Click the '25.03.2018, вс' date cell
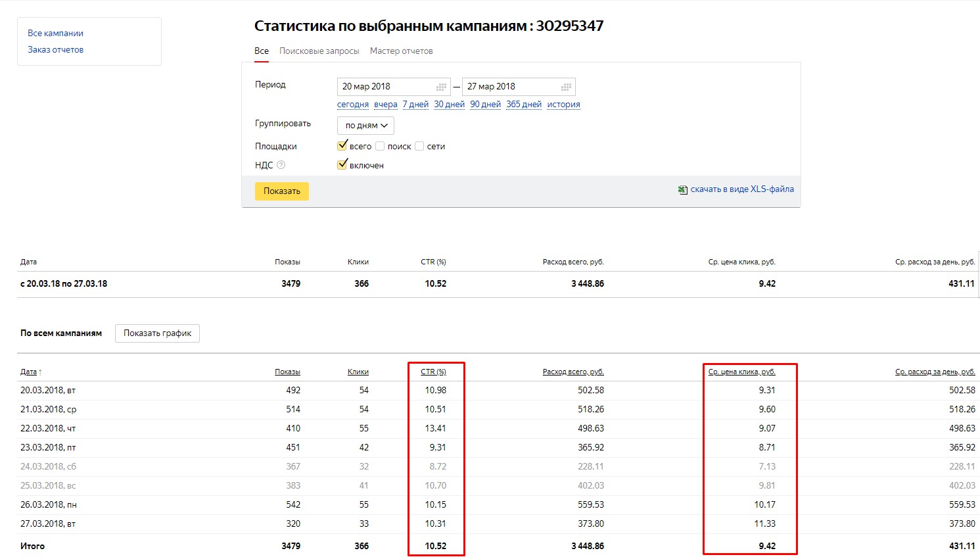The height and width of the screenshot is (559, 980). tap(48, 486)
